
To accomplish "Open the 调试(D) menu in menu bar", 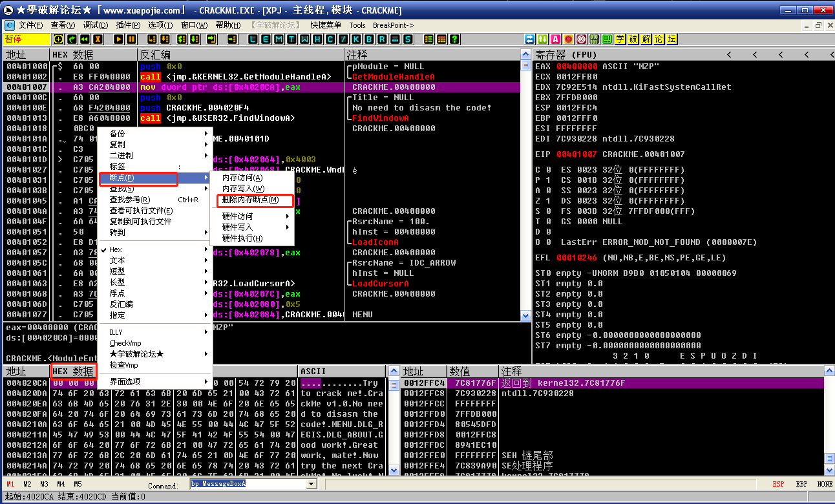I will (x=96, y=25).
